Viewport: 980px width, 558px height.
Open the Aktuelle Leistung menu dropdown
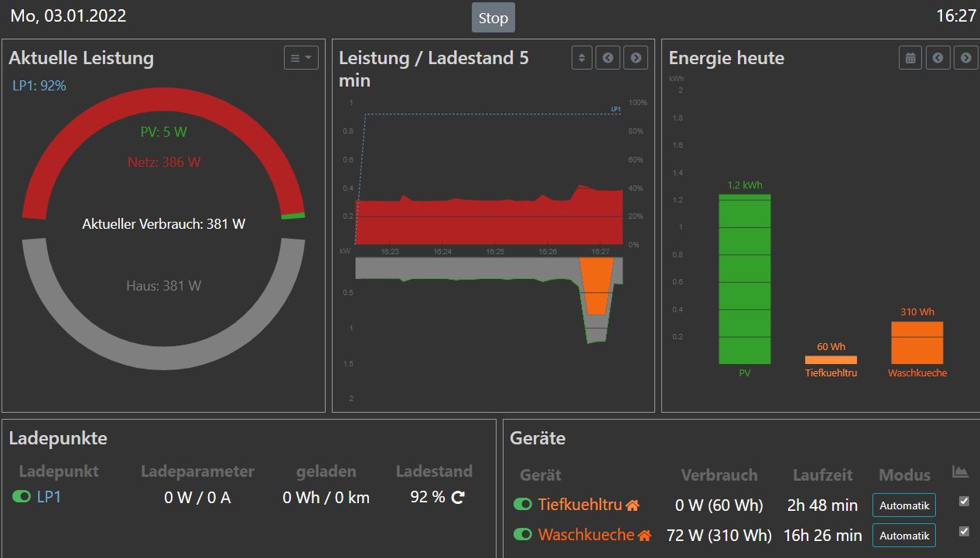pos(301,58)
